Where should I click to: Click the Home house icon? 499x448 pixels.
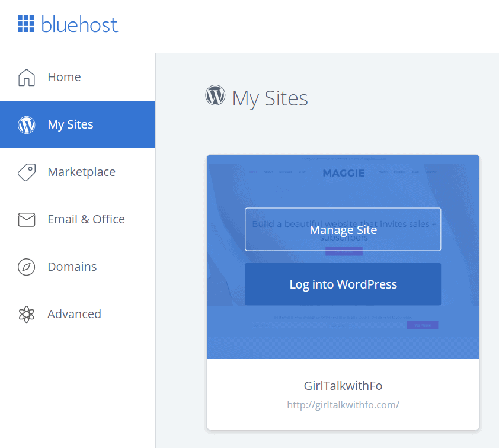point(27,77)
